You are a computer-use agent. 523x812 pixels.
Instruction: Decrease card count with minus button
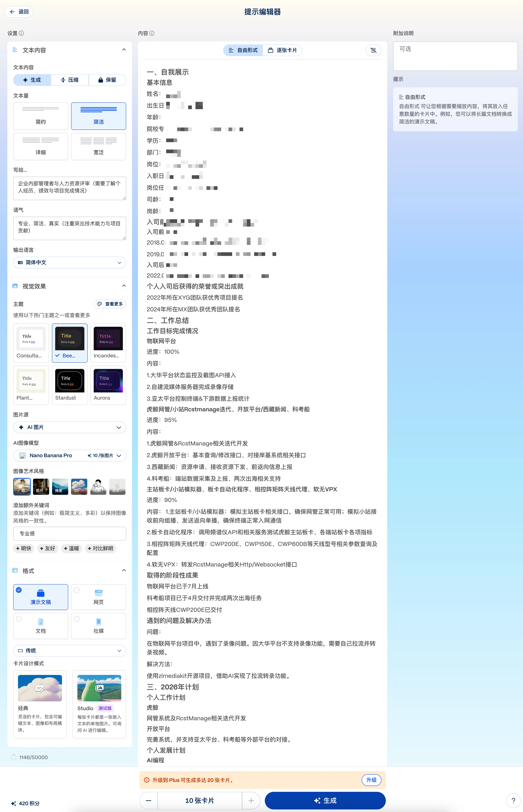[x=149, y=801]
